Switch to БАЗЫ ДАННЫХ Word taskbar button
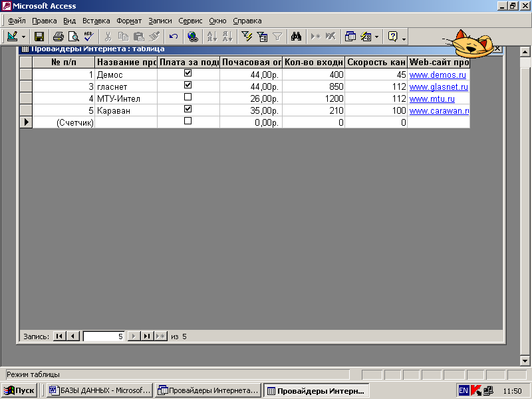Image resolution: width=532 pixels, height=399 pixels. [100, 390]
